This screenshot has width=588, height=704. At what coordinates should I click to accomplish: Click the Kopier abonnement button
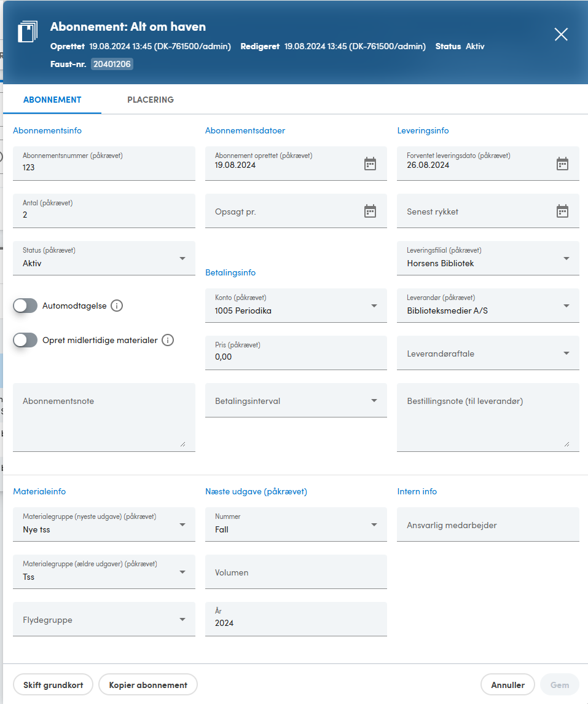[x=148, y=685]
